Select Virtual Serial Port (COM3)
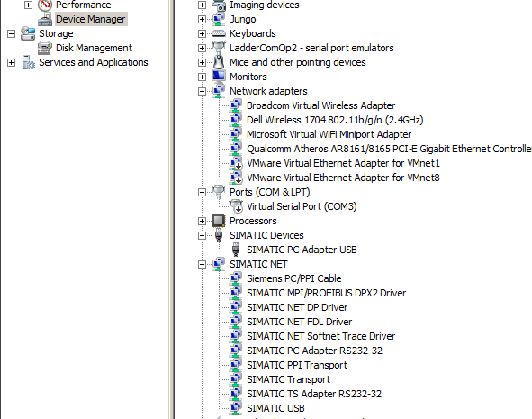 [x=302, y=206]
